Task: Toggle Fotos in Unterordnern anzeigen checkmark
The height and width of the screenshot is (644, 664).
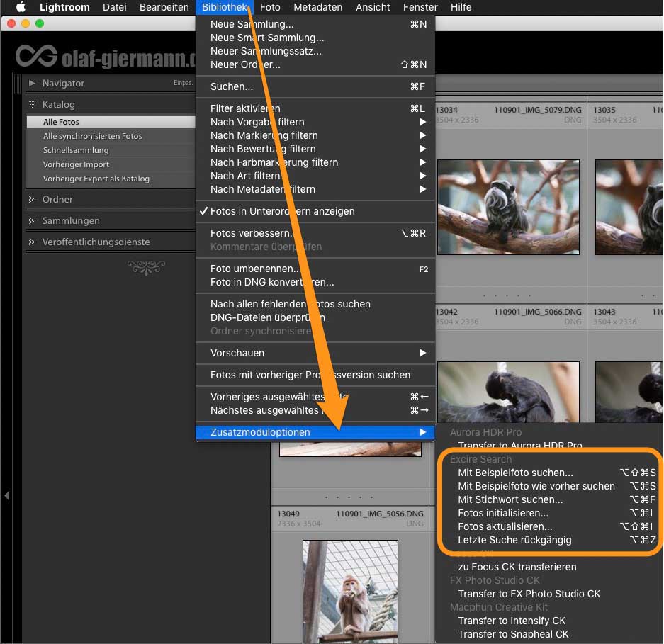Action: (282, 211)
